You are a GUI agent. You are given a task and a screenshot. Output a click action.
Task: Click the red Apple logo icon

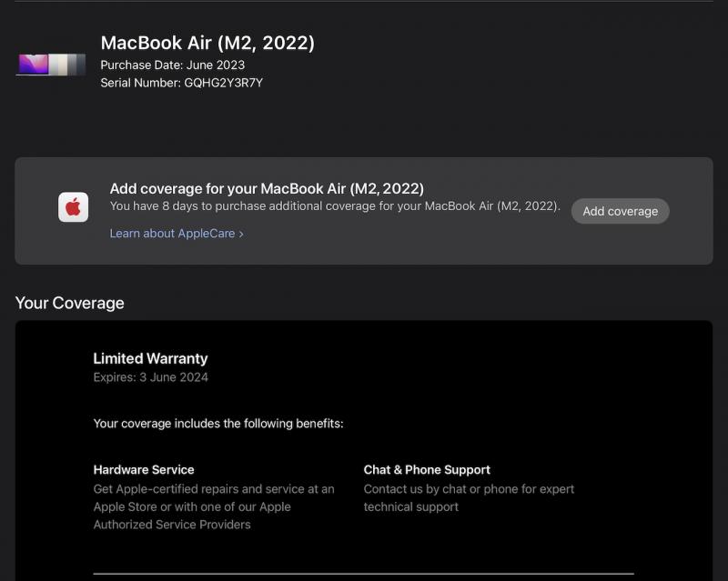point(74,207)
